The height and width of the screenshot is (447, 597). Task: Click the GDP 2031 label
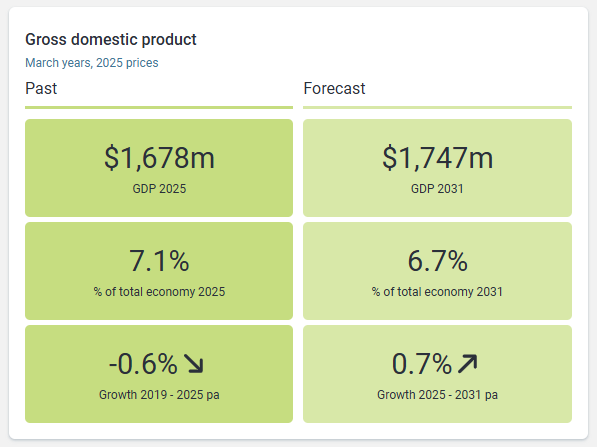point(437,189)
